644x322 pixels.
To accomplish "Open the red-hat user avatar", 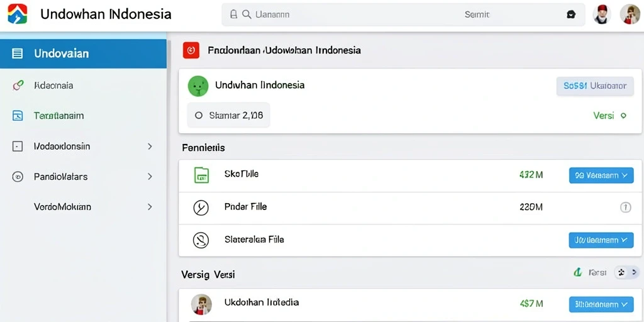I will tap(602, 14).
